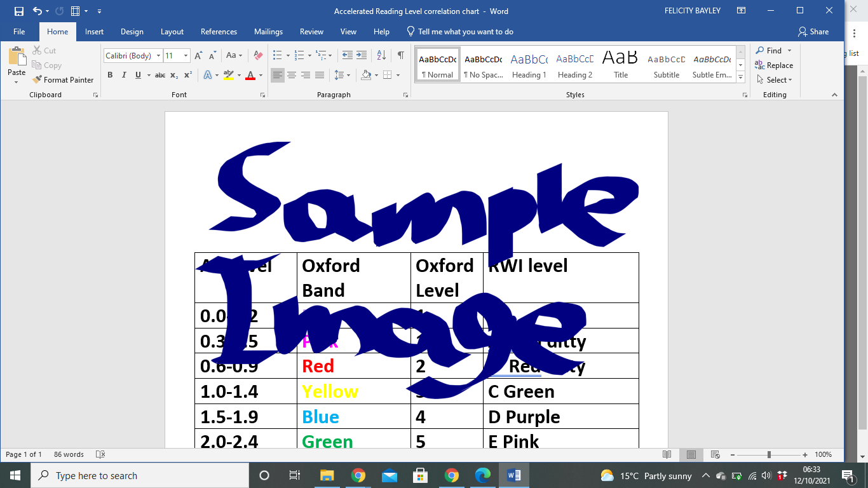The height and width of the screenshot is (488, 868).
Task: Expand line and paragraph spacing options
Action: tap(342, 75)
